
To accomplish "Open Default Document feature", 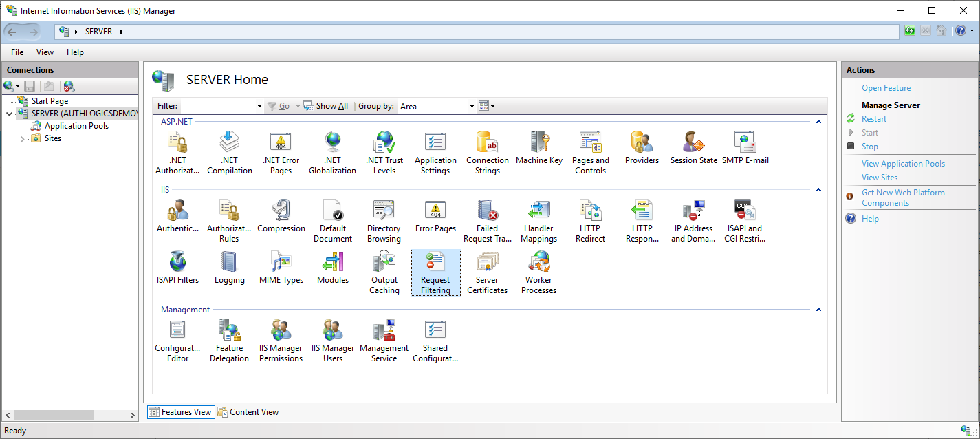I will (333, 221).
